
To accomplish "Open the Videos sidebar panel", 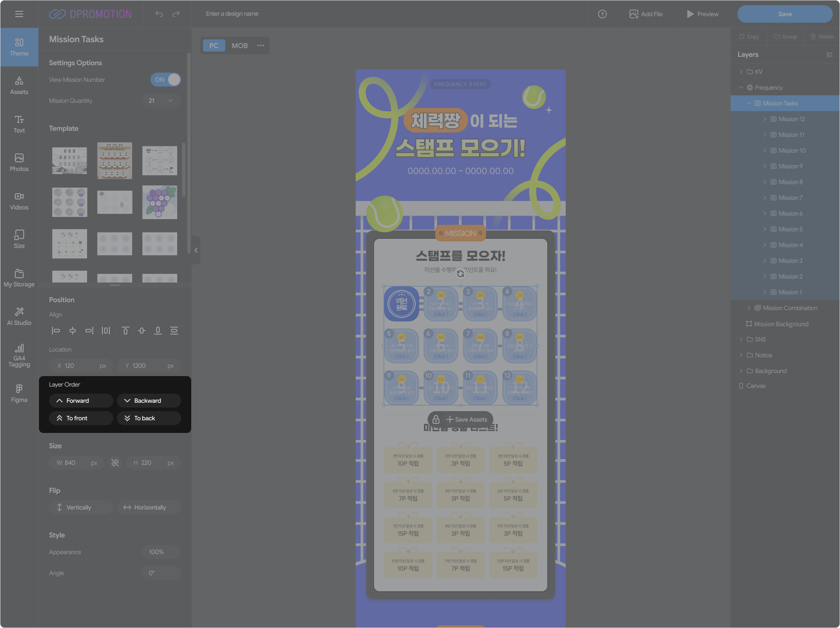I will coord(19,201).
